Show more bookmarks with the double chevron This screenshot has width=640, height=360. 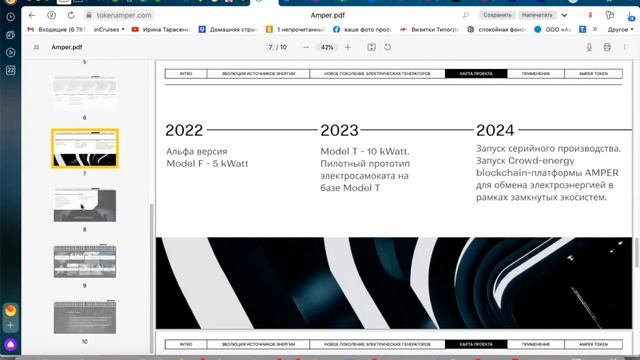(x=595, y=29)
